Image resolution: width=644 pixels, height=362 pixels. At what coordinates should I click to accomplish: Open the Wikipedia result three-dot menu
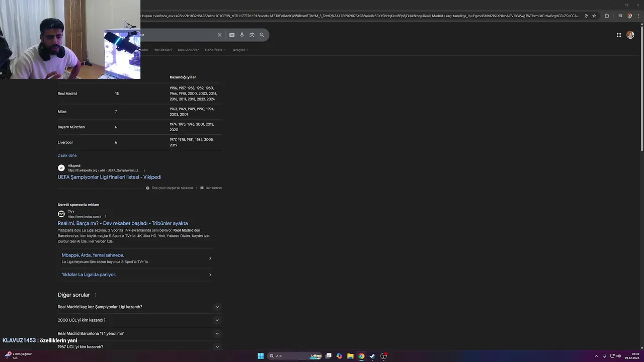tap(144, 170)
